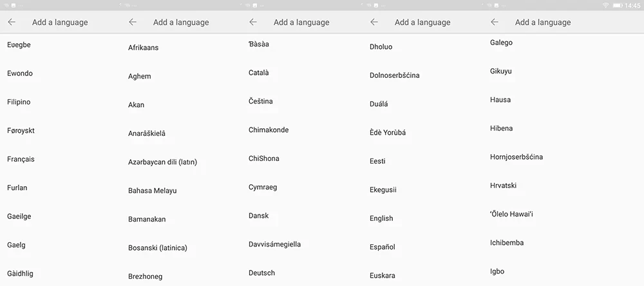644x286 pixels.
Task: Tap back arrow above the Afrikaans list
Action: click(132, 22)
